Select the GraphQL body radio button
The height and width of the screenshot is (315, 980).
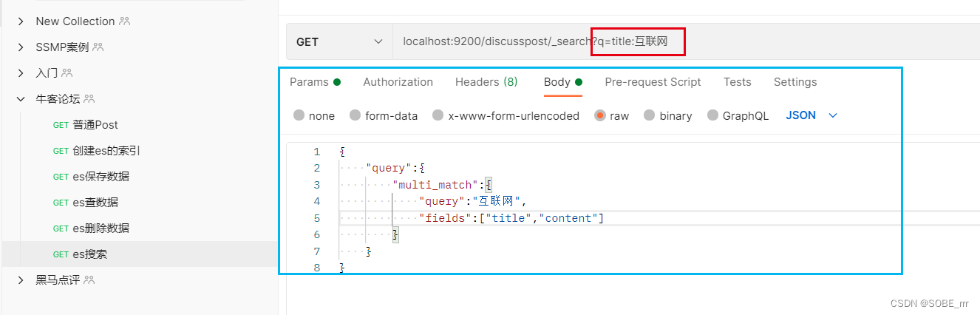pos(712,115)
